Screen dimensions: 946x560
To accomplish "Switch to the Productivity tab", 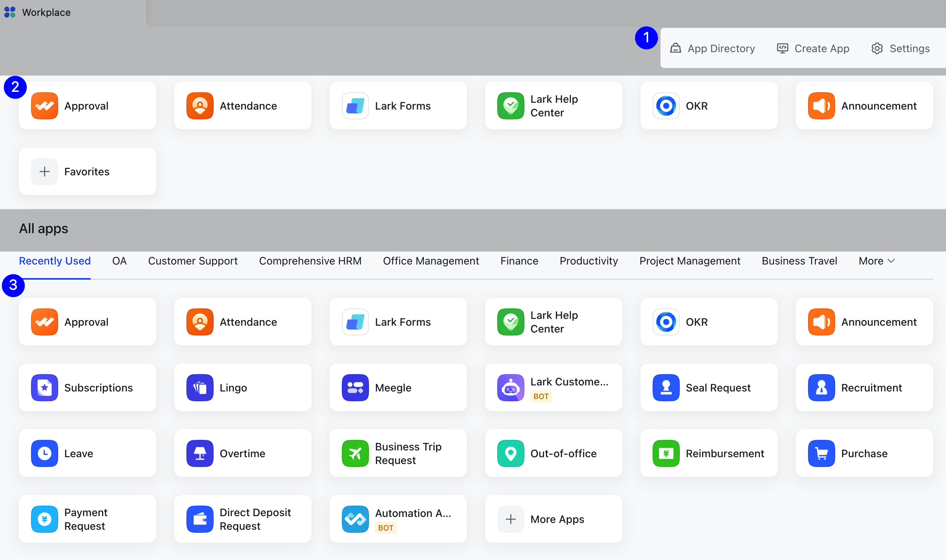I will pos(589,261).
